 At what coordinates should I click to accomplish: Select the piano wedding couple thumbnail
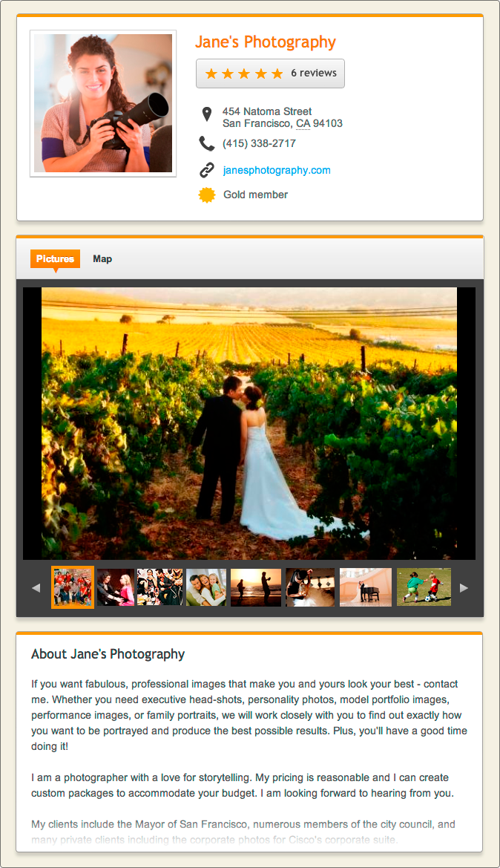pyautogui.click(x=366, y=587)
